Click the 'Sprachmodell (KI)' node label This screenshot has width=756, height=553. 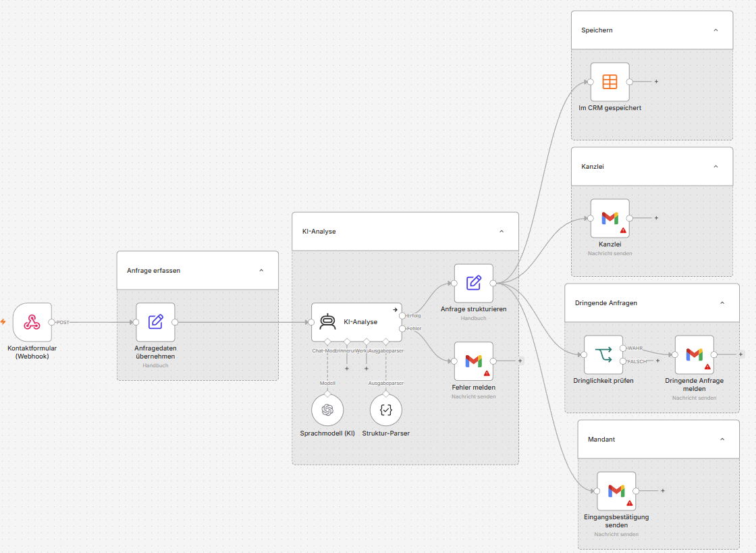click(x=327, y=433)
